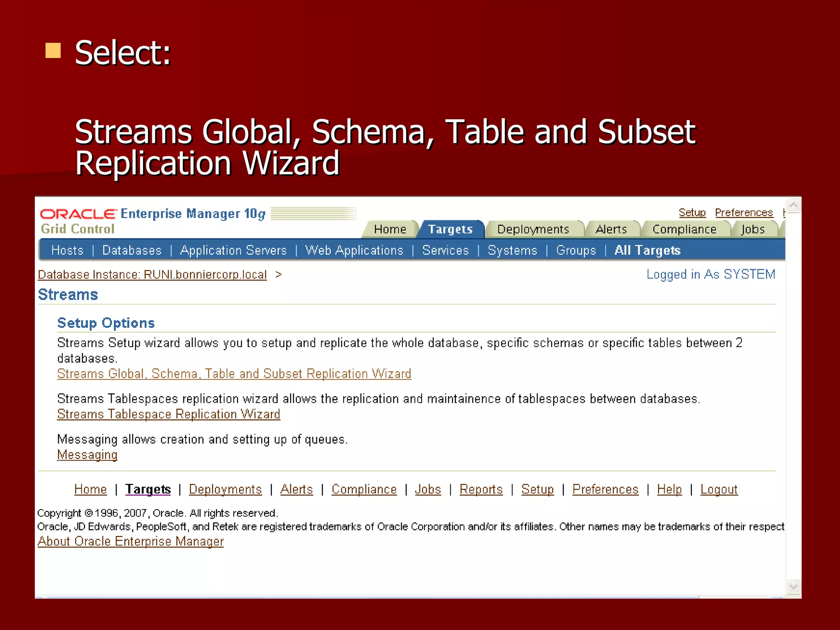This screenshot has height=630, width=840.
Task: Click the footer Alerts link
Action: [297, 489]
